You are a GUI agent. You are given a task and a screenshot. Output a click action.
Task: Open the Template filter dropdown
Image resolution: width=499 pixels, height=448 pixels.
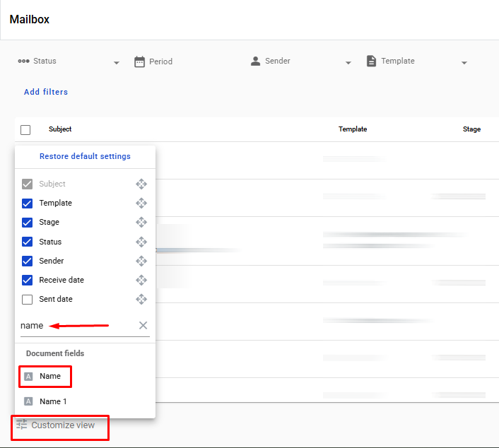point(464,63)
